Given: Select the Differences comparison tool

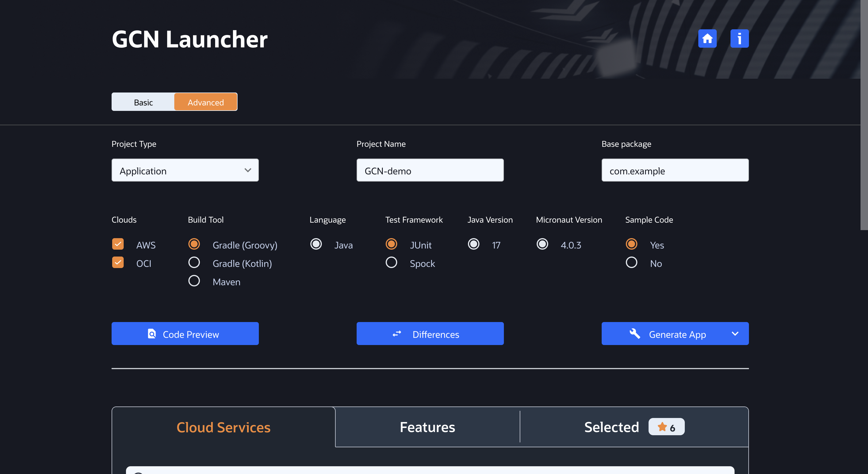Looking at the screenshot, I should (x=430, y=334).
